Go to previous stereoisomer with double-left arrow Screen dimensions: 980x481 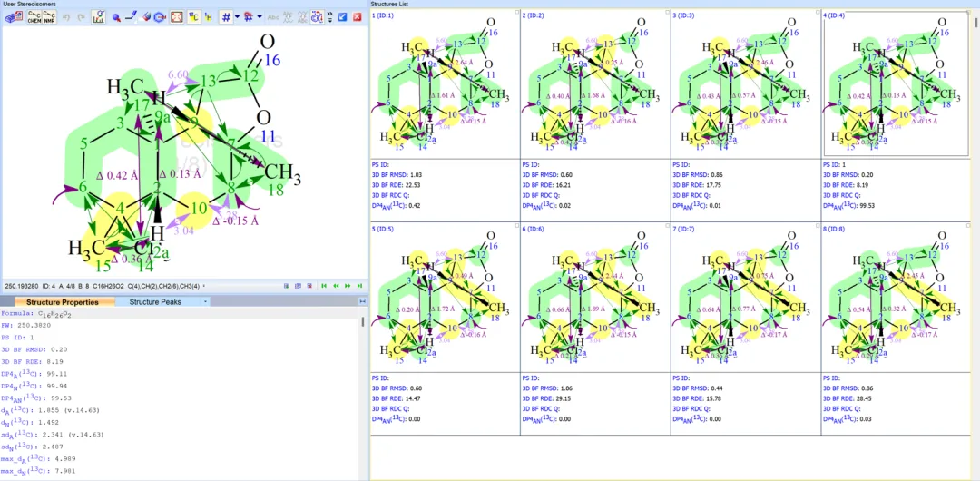(336, 286)
